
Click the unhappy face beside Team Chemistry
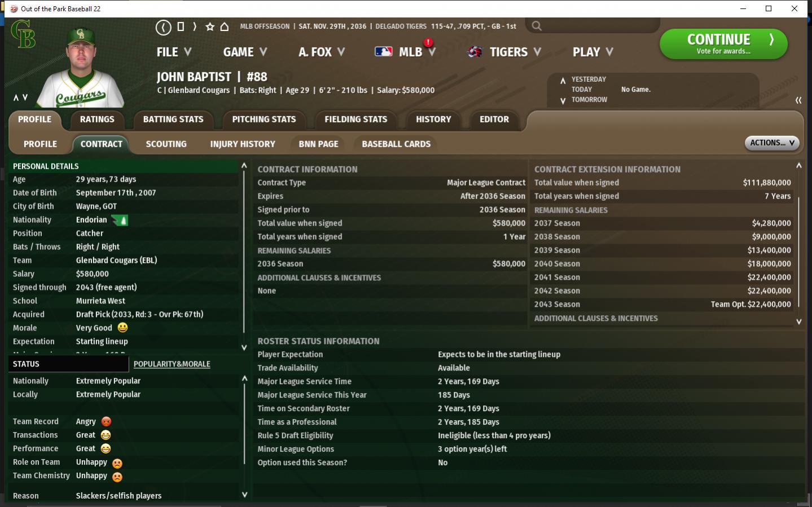[117, 477]
